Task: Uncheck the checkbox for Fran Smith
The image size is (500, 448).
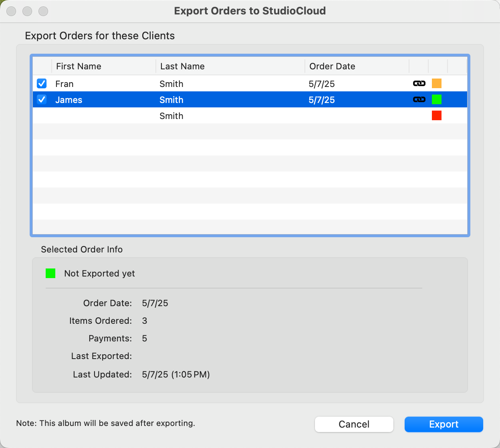Action: 42,83
